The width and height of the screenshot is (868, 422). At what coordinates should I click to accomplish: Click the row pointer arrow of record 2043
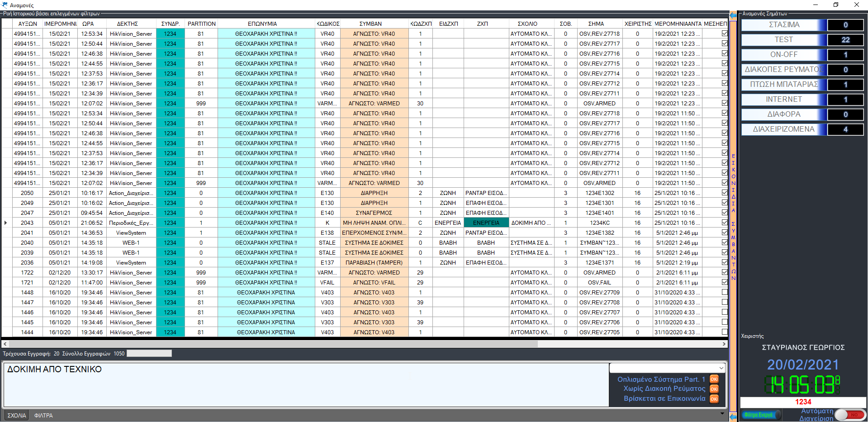6,223
